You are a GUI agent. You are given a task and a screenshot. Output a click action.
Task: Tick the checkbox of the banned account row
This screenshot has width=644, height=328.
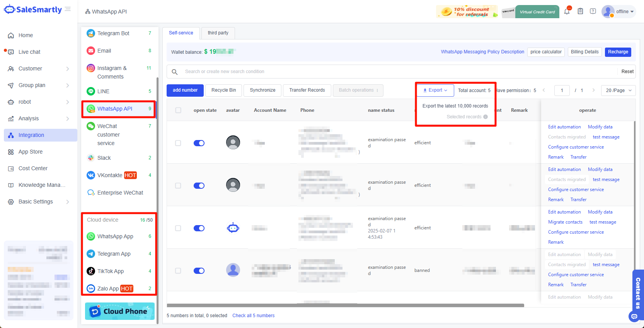point(178,271)
